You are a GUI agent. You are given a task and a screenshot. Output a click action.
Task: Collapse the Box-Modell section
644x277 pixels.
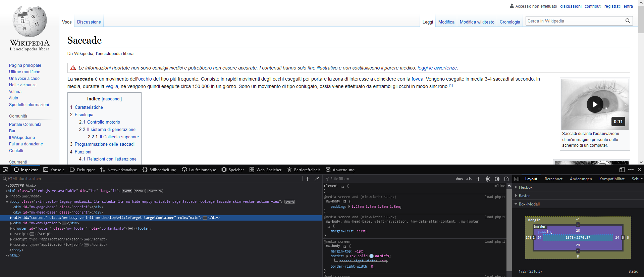pos(516,204)
